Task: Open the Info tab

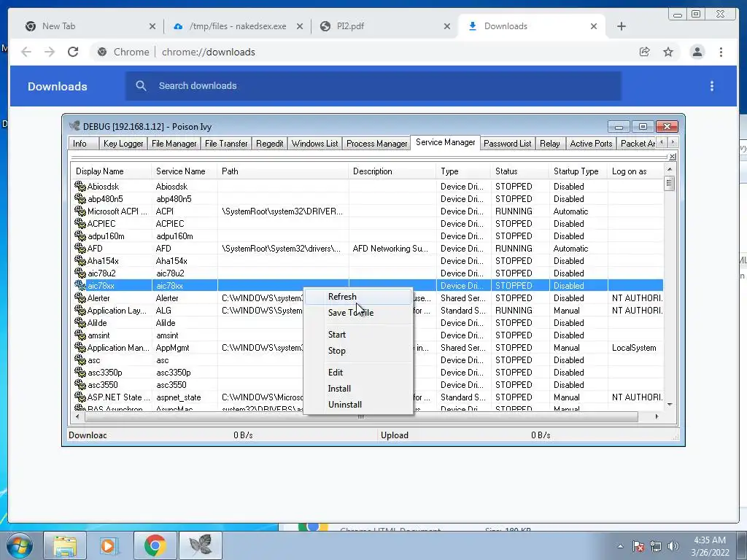Action: tap(83, 144)
